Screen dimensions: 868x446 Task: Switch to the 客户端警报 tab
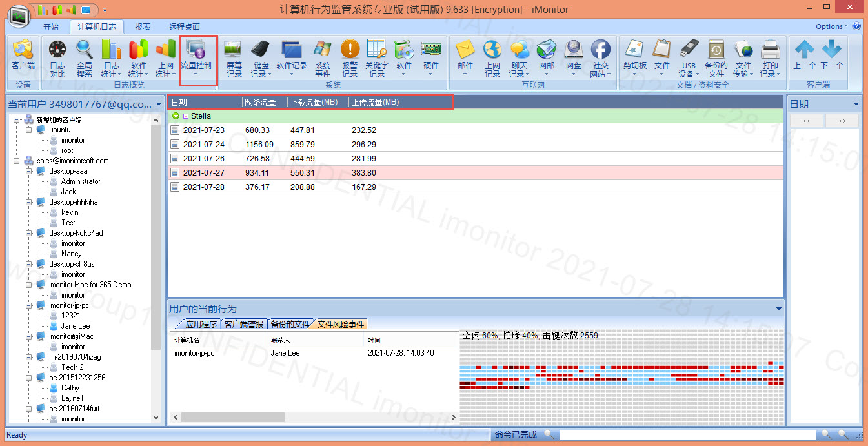243,324
